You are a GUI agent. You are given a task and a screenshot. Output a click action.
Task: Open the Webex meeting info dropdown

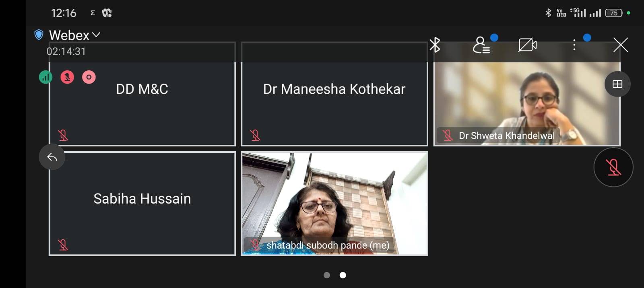pos(74,35)
